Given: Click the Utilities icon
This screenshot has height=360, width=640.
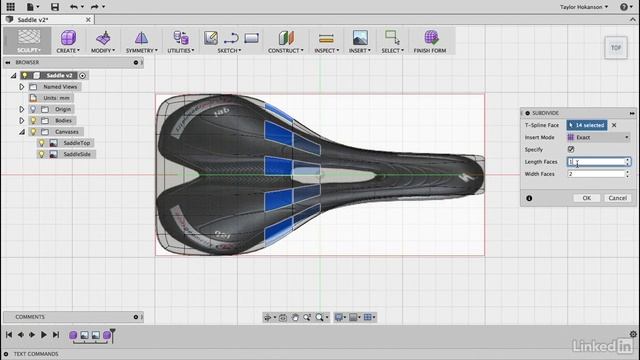Looking at the screenshot, I should tap(181, 38).
